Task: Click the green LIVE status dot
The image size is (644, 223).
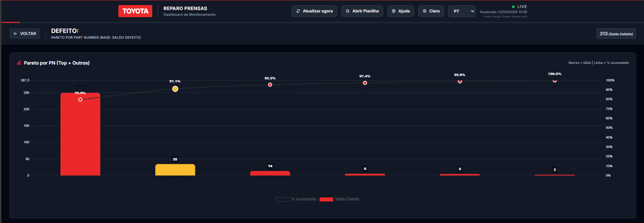Action: coord(513,7)
